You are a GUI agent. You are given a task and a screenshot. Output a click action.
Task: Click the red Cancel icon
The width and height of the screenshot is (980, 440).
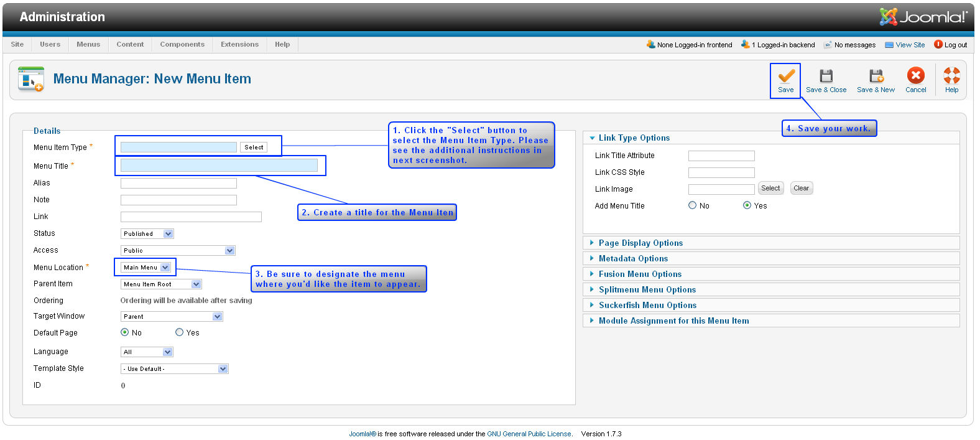915,75
